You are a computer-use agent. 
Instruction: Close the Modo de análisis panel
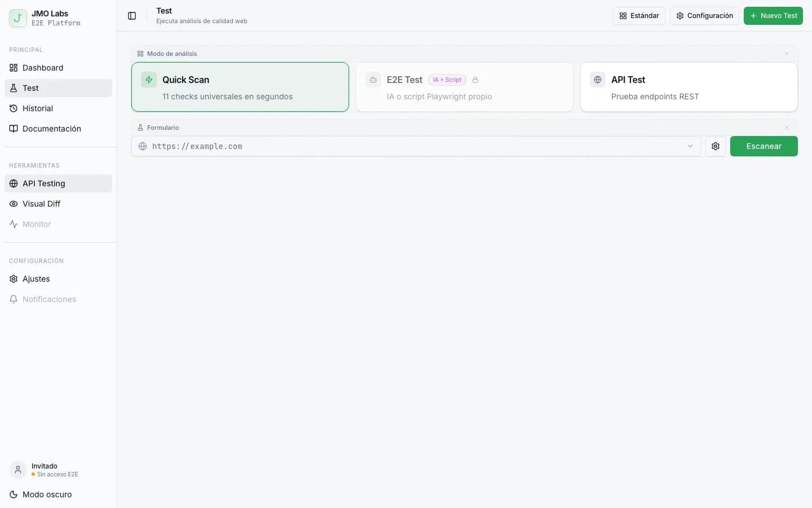787,54
